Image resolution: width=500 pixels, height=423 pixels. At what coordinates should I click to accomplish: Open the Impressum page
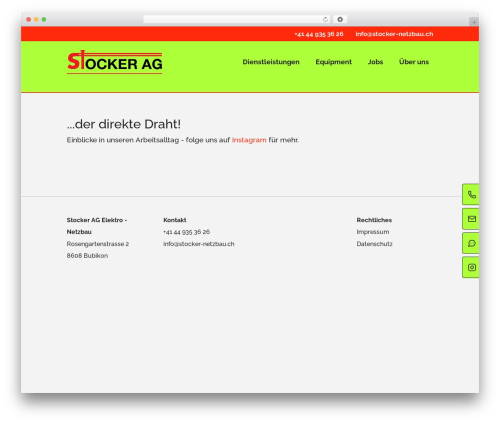click(x=373, y=232)
